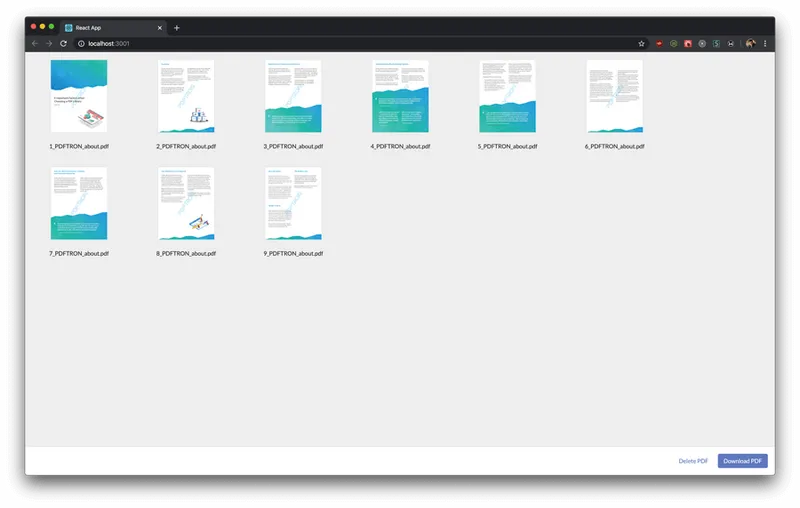Screen dimensions: 800x508
Task: Open site information icon beside localhost
Action: coord(81,44)
